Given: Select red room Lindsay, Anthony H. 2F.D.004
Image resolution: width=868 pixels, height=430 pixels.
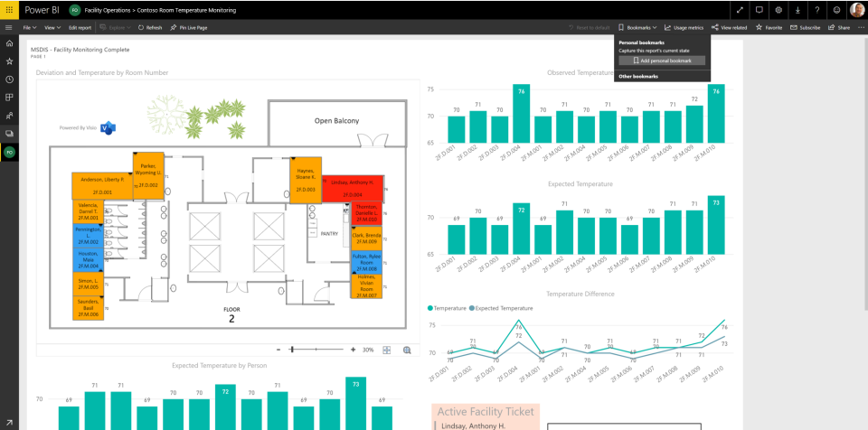Looking at the screenshot, I should (353, 188).
